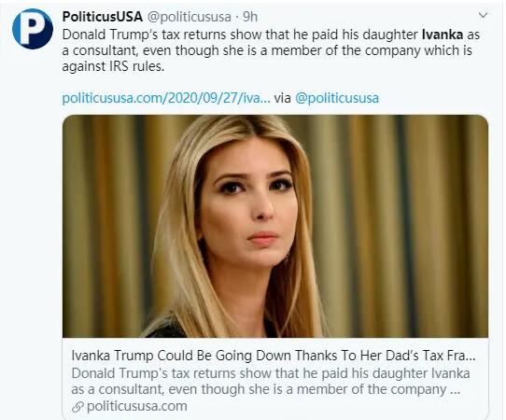The image size is (506, 420).
Task: Open the PoliticusUSA profile avatar
Action: [33, 29]
